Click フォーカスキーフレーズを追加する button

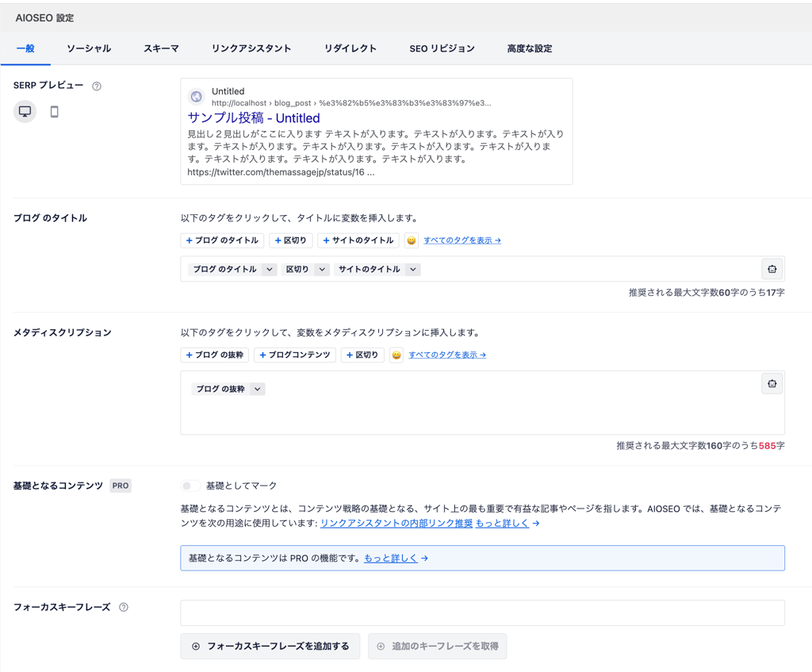tap(270, 646)
